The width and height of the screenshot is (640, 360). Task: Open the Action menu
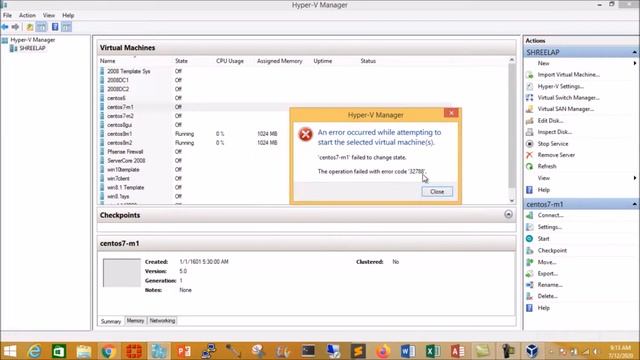(27, 16)
